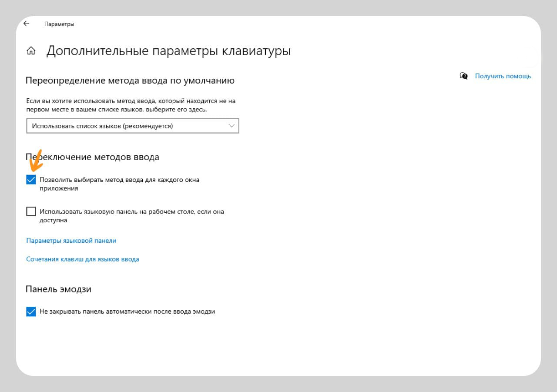
Task: Uncheck Не закрывать панель автоматически после ввода эмодзи
Action: (31, 312)
